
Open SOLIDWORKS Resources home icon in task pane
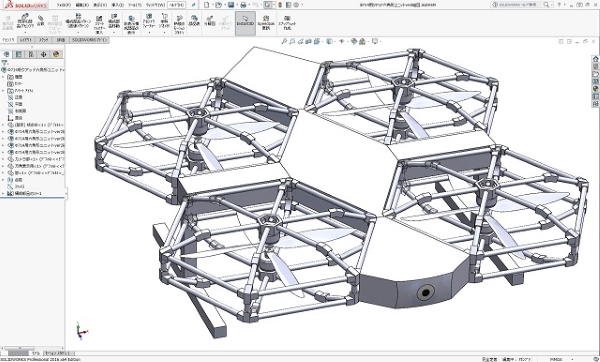pyautogui.click(x=595, y=59)
